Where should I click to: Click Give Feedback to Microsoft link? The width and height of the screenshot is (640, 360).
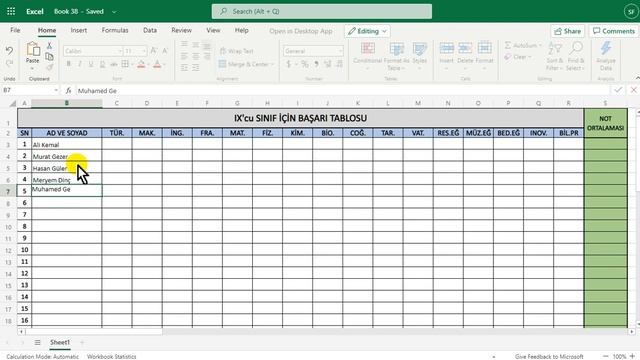pyautogui.click(x=549, y=356)
